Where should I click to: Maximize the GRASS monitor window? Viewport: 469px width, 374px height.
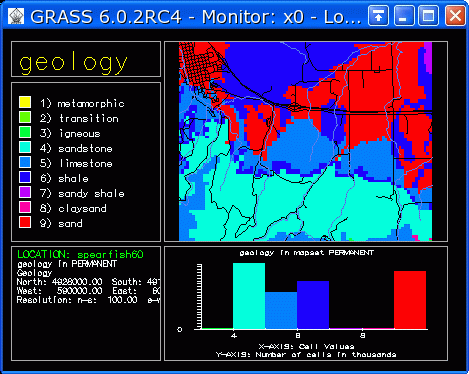429,16
